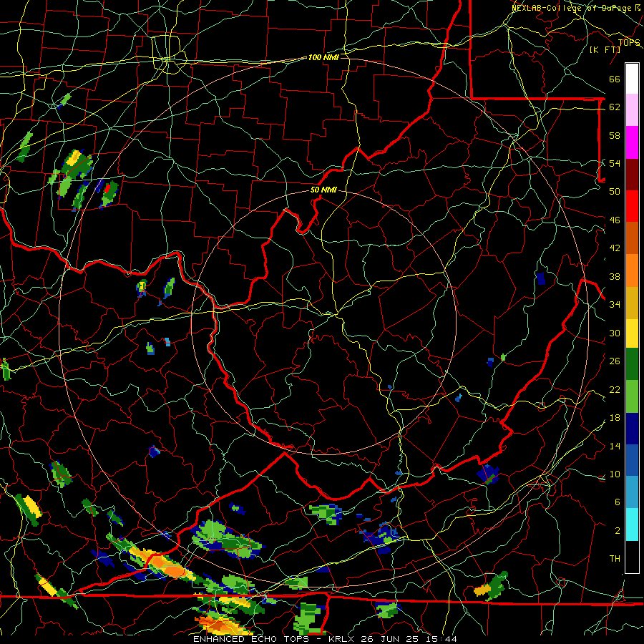Select the medium blue legend swatch

point(632,460)
